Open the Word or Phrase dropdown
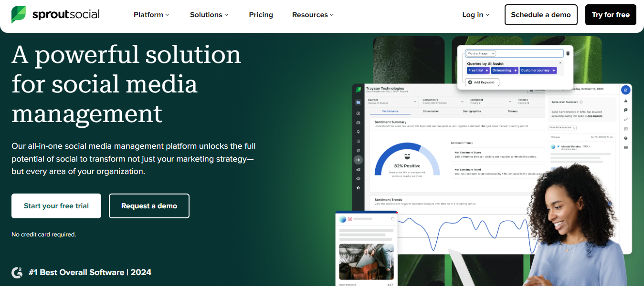Screen dimensions: 644x286 click(481, 53)
